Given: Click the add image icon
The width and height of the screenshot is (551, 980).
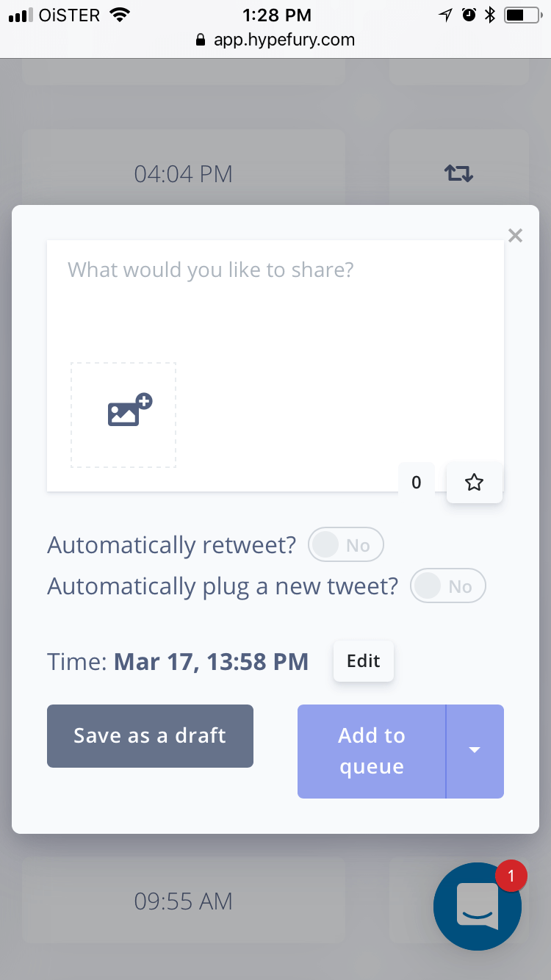Looking at the screenshot, I should [129, 411].
